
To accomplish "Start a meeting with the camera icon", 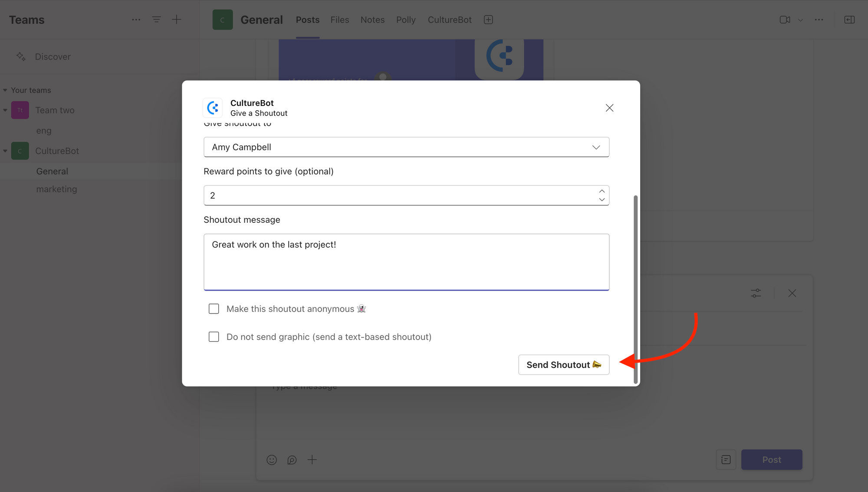I will [x=785, y=20].
